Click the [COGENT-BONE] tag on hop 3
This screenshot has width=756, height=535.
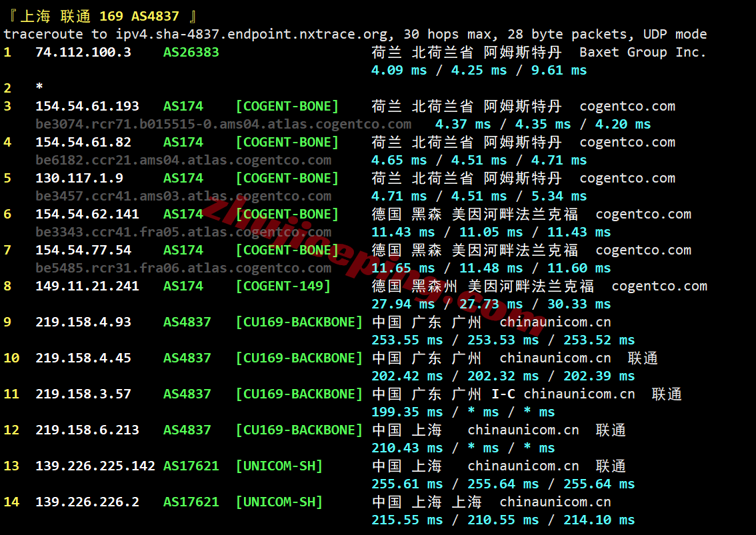[x=287, y=106]
